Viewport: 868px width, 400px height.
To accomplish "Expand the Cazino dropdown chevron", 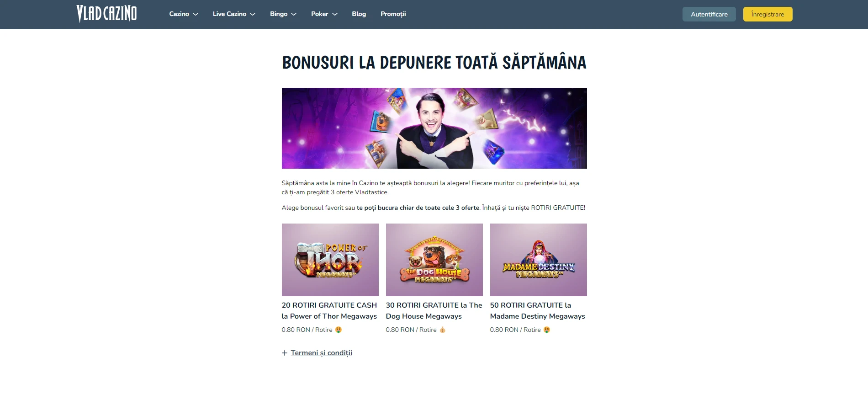I will 196,14.
